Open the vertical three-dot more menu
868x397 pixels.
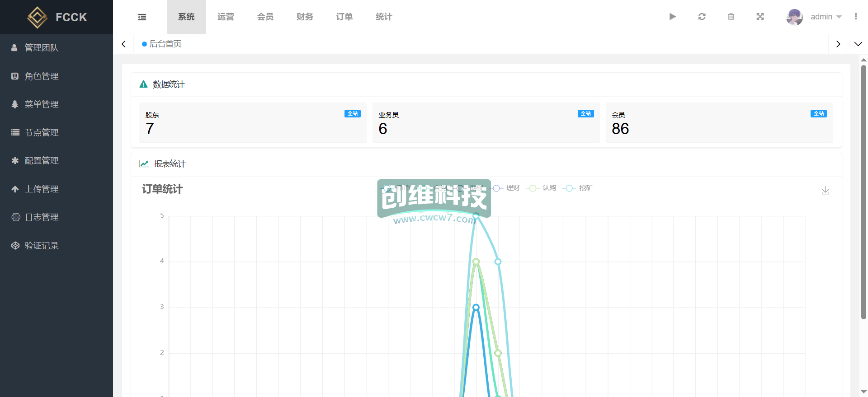click(x=855, y=17)
